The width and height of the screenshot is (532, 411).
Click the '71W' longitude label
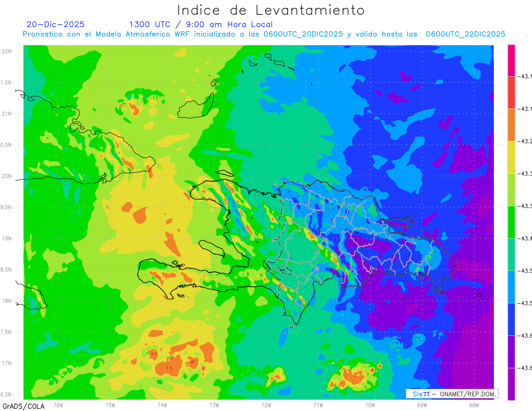pos(318,405)
